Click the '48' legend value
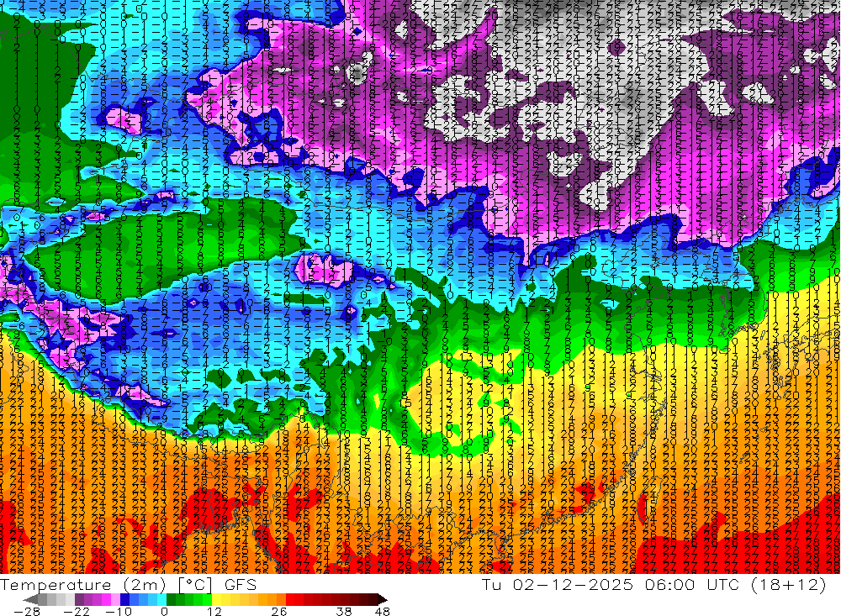Viewport: 841px width, 616px height. pyautogui.click(x=382, y=612)
